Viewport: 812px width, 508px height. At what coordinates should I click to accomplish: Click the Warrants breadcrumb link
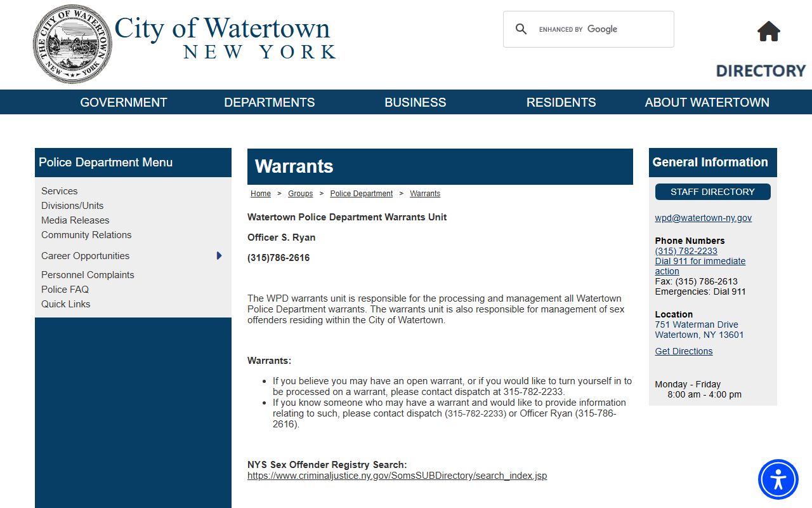pyautogui.click(x=425, y=194)
